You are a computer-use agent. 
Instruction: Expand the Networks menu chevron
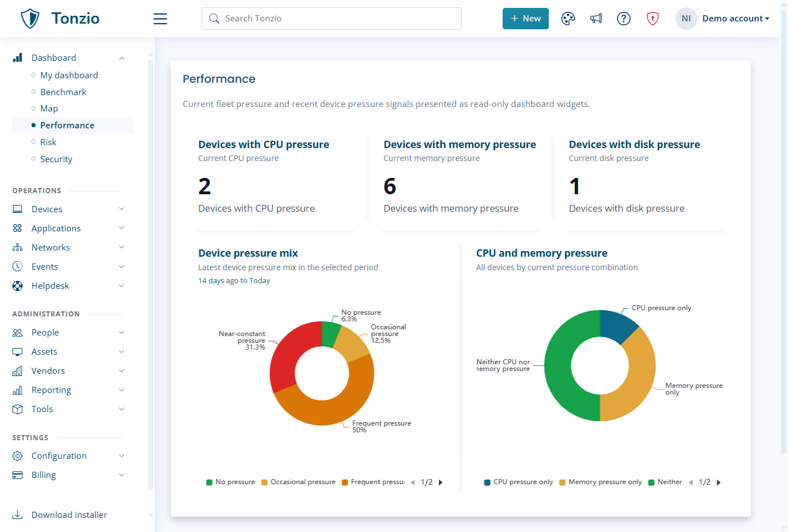point(122,247)
